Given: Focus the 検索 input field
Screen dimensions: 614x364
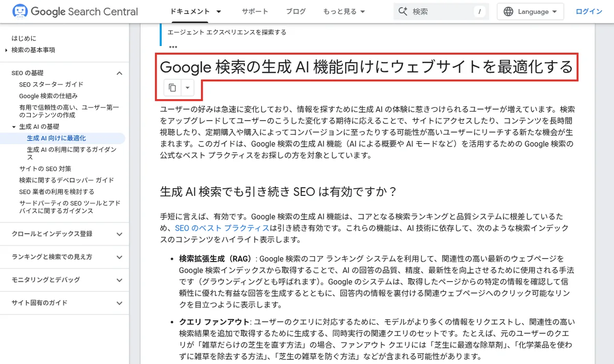Looking at the screenshot, I should [440, 11].
